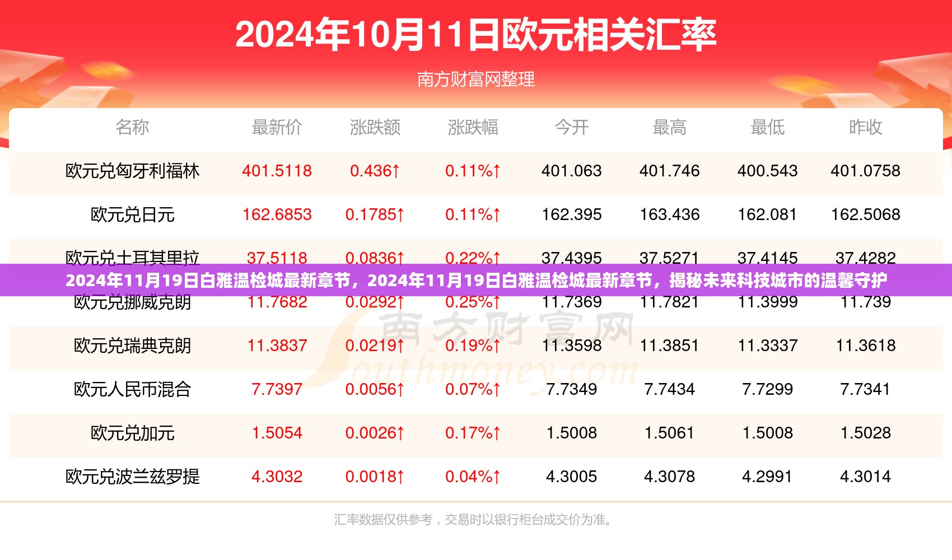The image size is (952, 560).
Task: Click the high value 401.746
Action: (669, 171)
